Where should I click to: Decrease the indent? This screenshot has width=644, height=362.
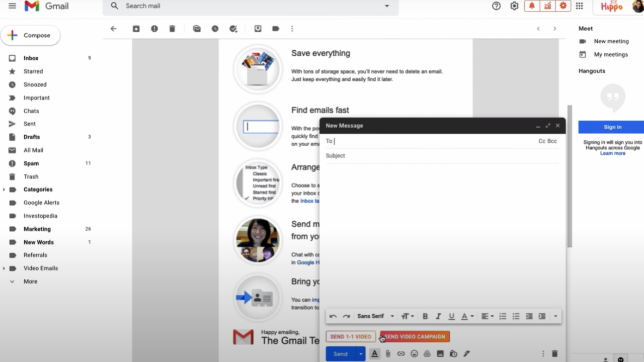coord(529,316)
